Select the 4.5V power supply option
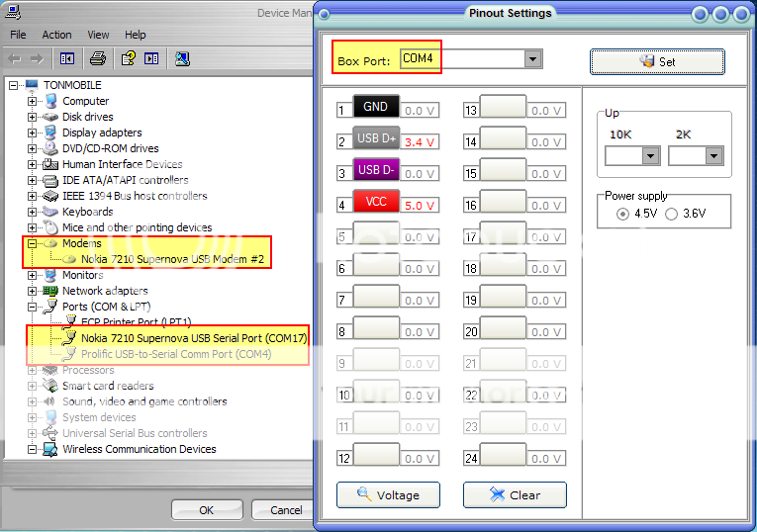 tap(622, 214)
